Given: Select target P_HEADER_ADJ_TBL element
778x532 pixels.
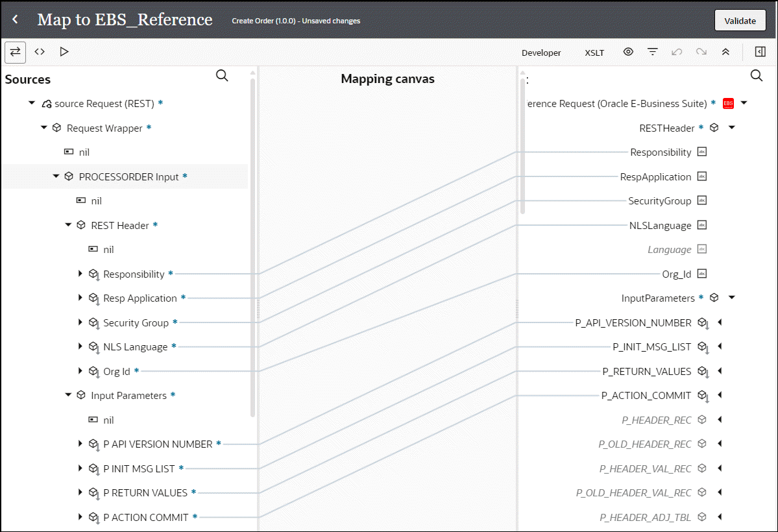Looking at the screenshot, I should (x=645, y=517).
